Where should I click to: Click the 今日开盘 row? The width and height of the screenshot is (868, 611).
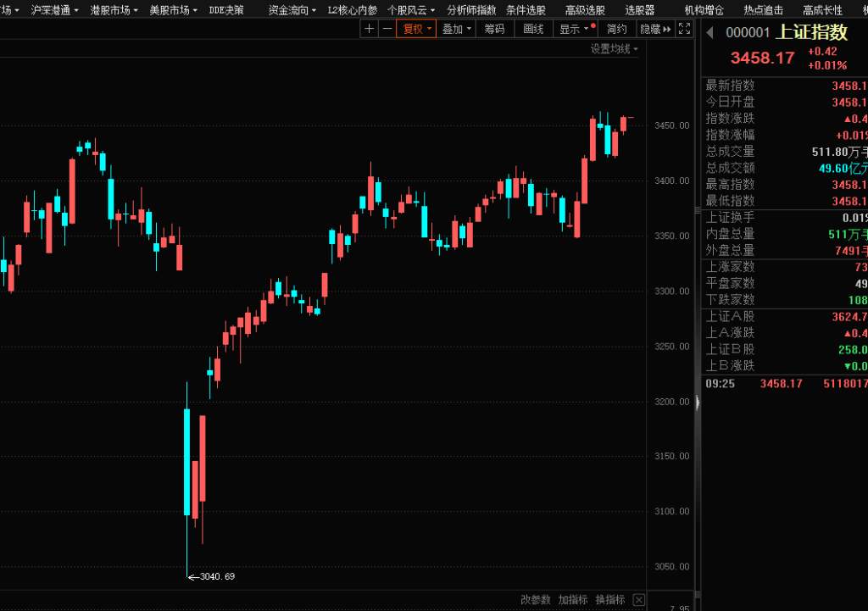tap(784, 102)
